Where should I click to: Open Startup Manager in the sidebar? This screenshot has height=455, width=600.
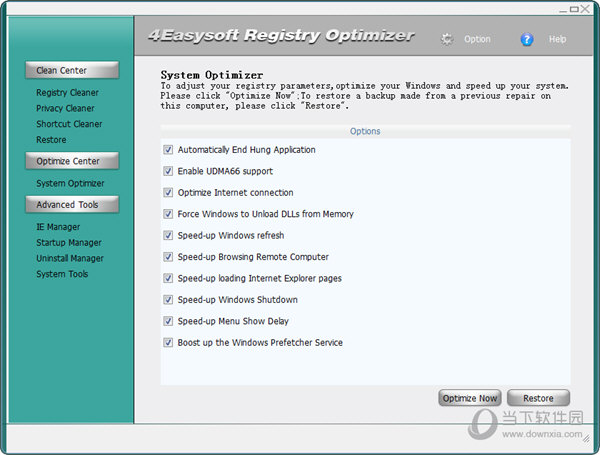pyautogui.click(x=69, y=243)
